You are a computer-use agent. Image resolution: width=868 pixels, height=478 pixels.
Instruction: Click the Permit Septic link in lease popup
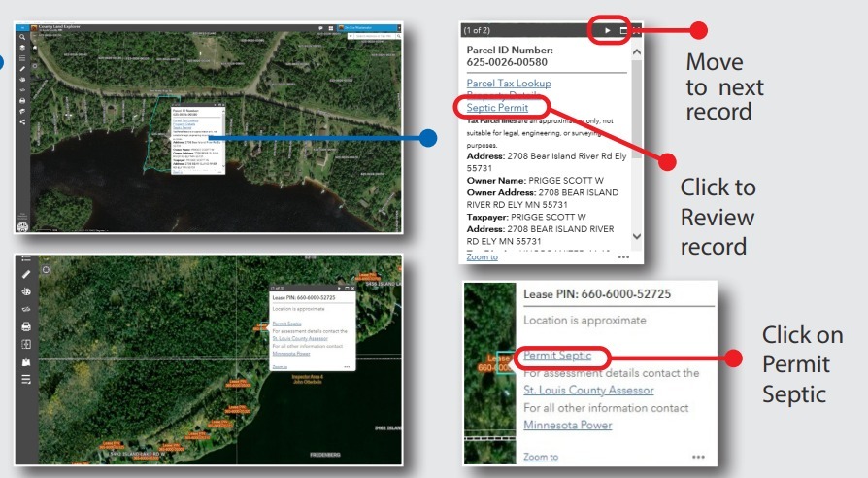coord(557,356)
